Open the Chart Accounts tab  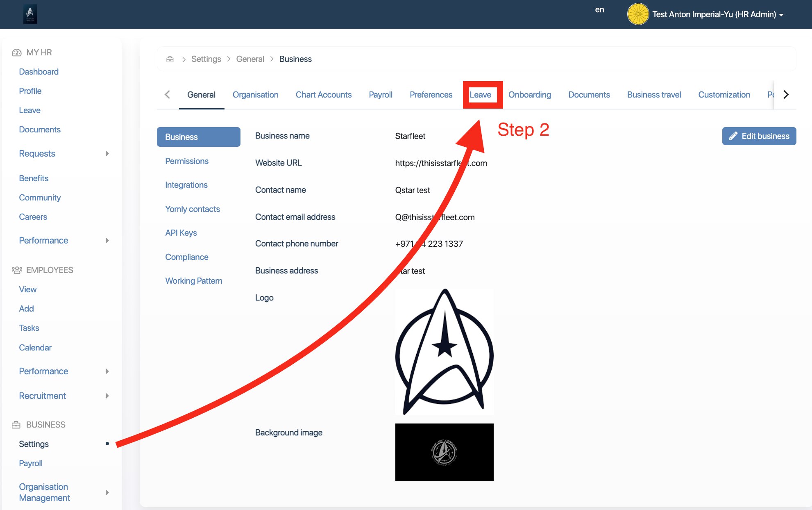pyautogui.click(x=323, y=95)
